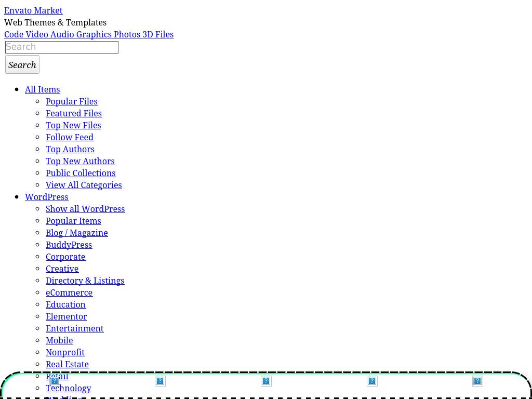View Top Authors
532x399 pixels.
[70, 149]
